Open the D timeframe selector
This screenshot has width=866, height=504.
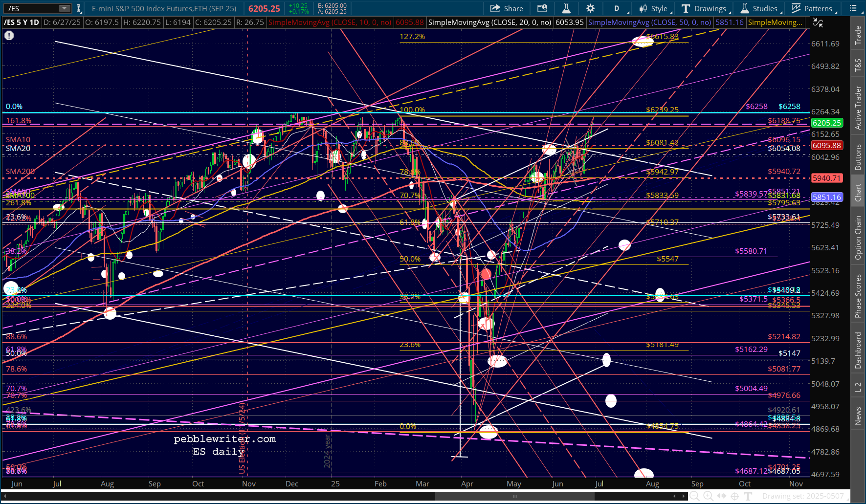click(617, 8)
